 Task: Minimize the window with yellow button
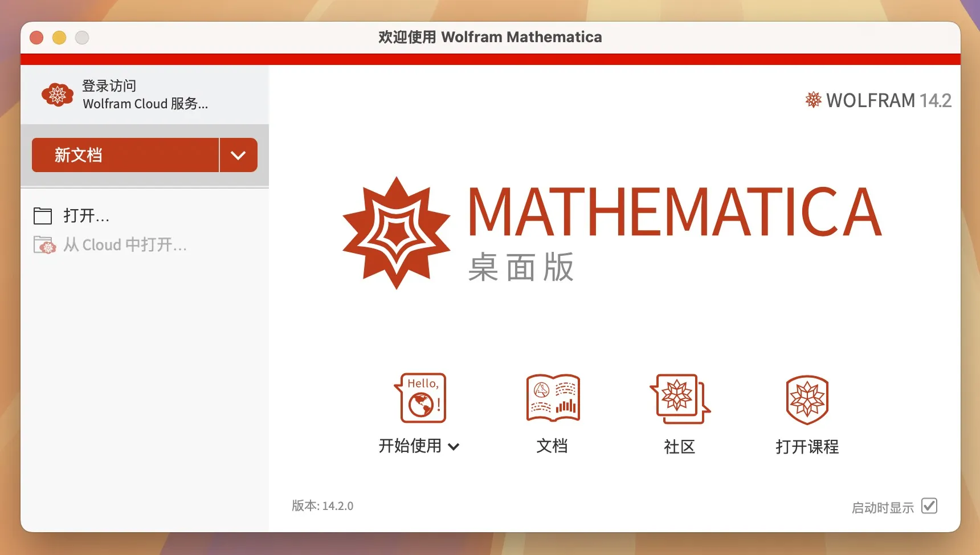pos(59,38)
